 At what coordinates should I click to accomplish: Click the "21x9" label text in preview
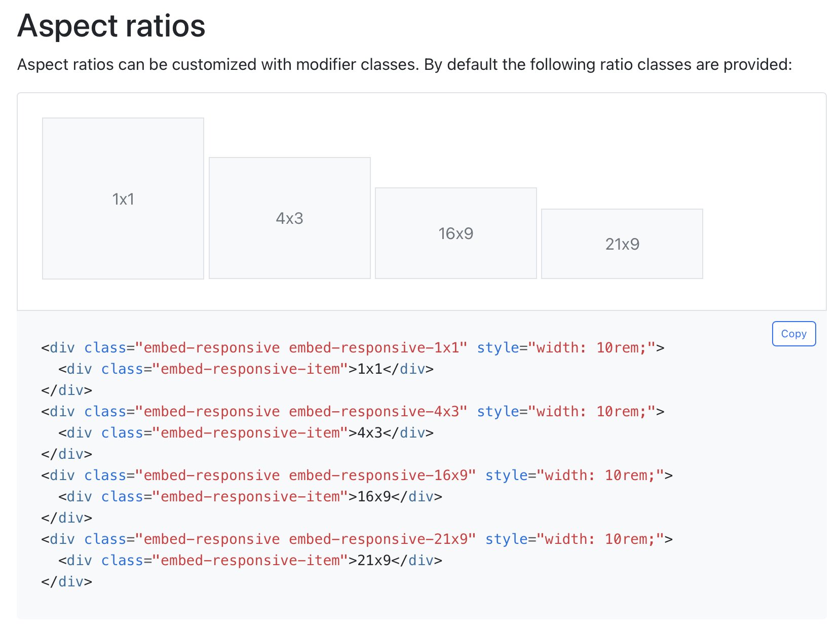pos(622,244)
